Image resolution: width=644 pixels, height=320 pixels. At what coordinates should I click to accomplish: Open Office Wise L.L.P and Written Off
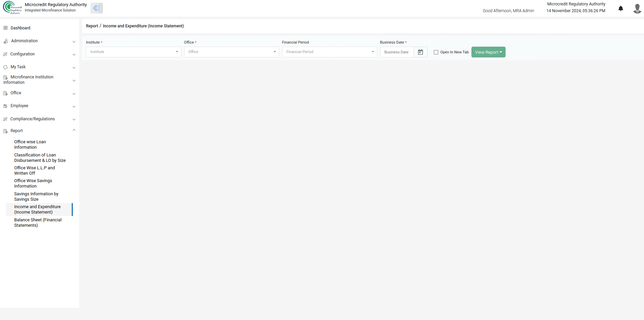[x=35, y=171]
